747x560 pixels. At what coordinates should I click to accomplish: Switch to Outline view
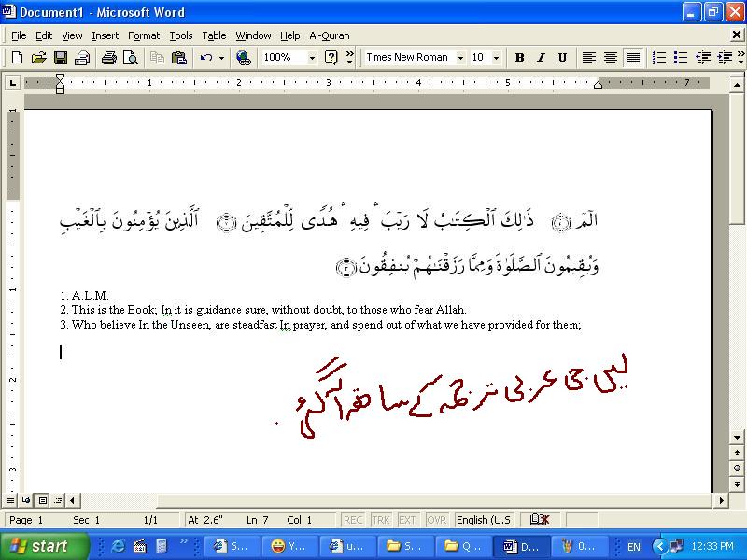(58, 500)
